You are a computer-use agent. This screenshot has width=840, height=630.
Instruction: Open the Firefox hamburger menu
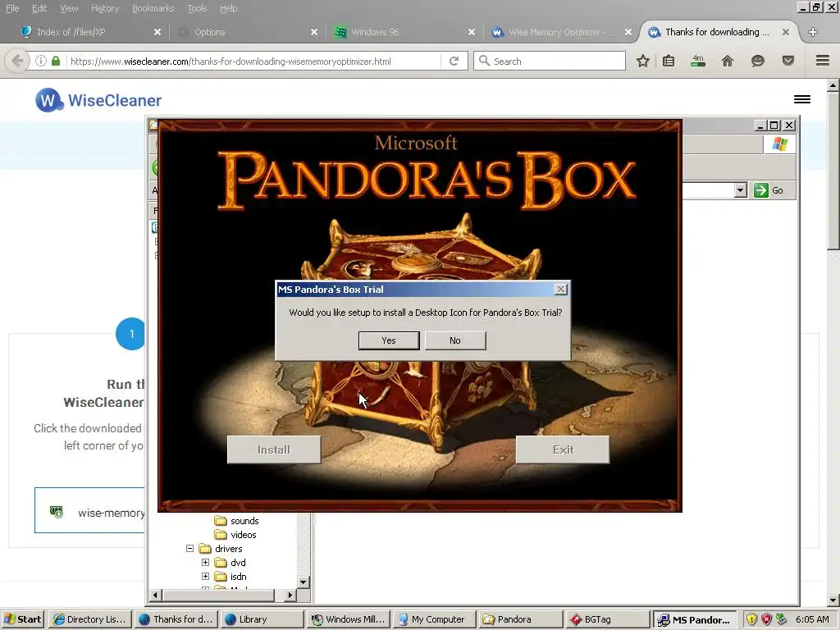tap(823, 61)
